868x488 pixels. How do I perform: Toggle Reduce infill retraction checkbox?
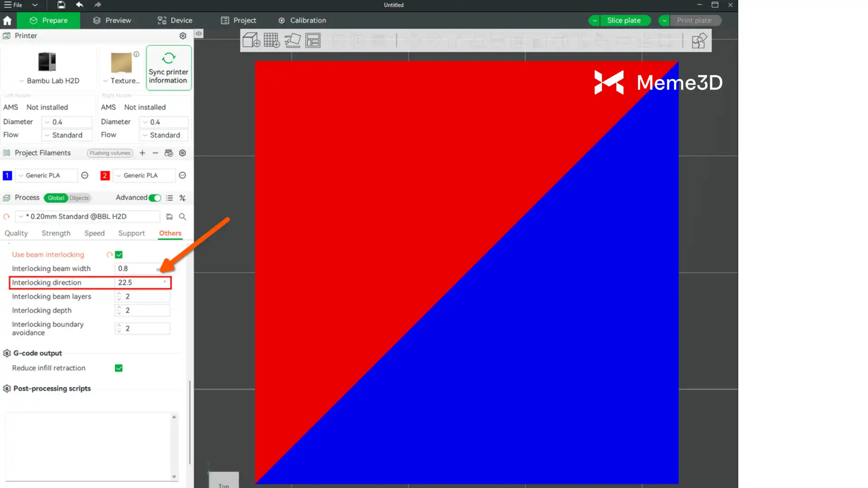pos(119,368)
